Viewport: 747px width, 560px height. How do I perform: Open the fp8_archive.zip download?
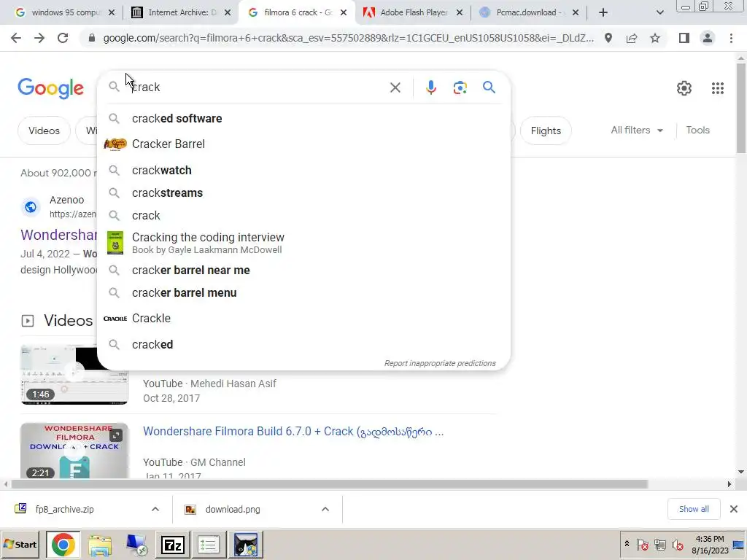[64, 510]
